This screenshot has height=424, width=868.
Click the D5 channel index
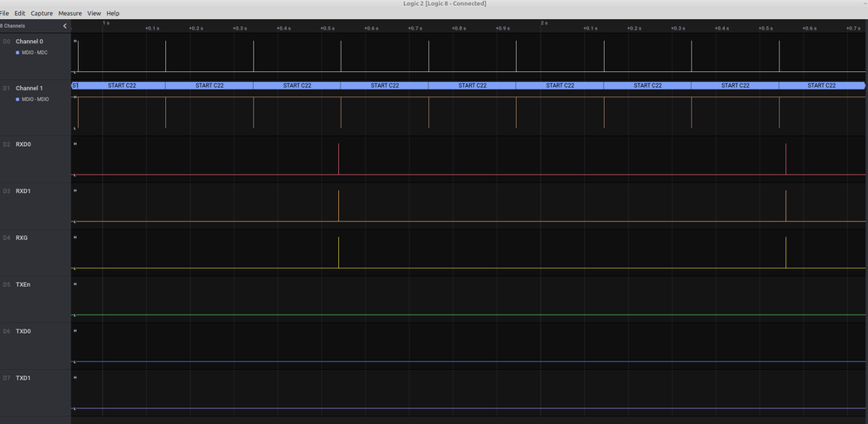coord(7,284)
